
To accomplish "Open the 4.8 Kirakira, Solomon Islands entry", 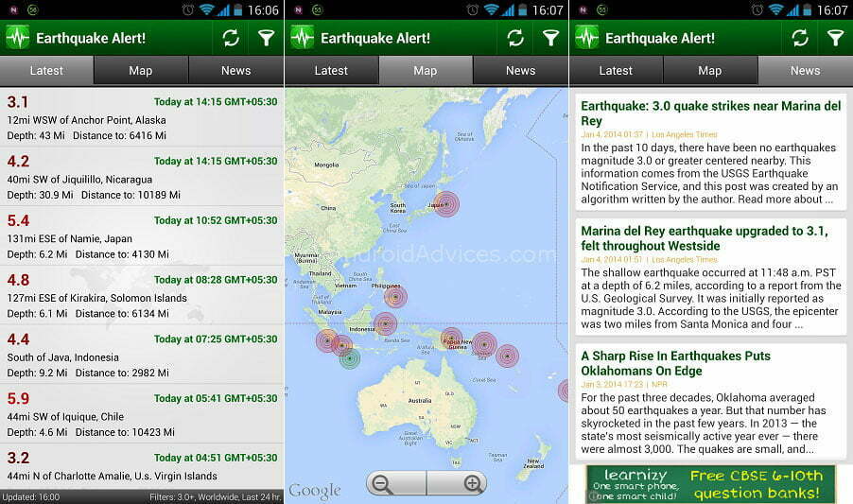I will (x=142, y=295).
